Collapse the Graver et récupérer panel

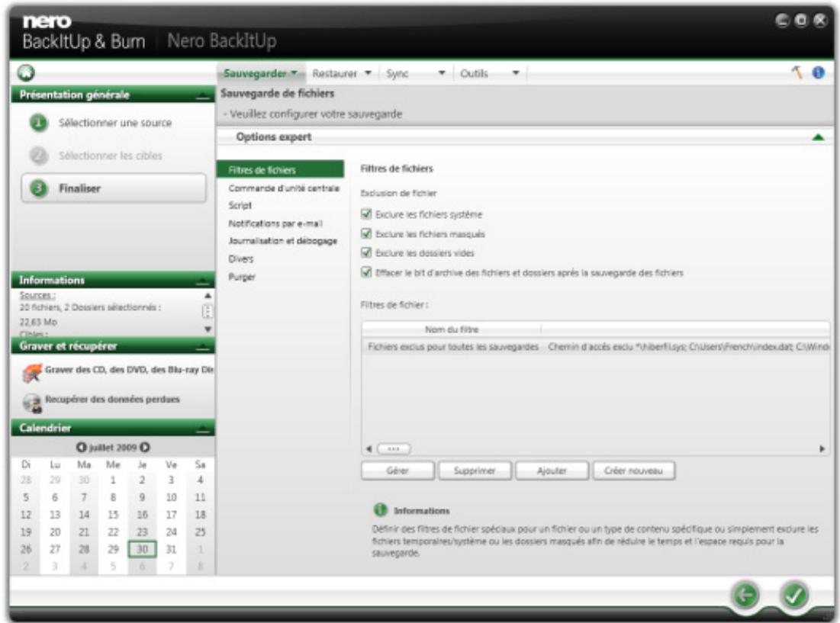point(202,347)
